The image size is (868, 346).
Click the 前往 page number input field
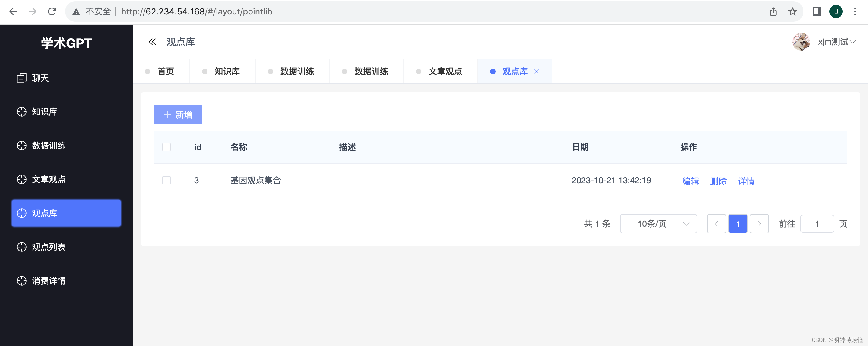pos(817,224)
